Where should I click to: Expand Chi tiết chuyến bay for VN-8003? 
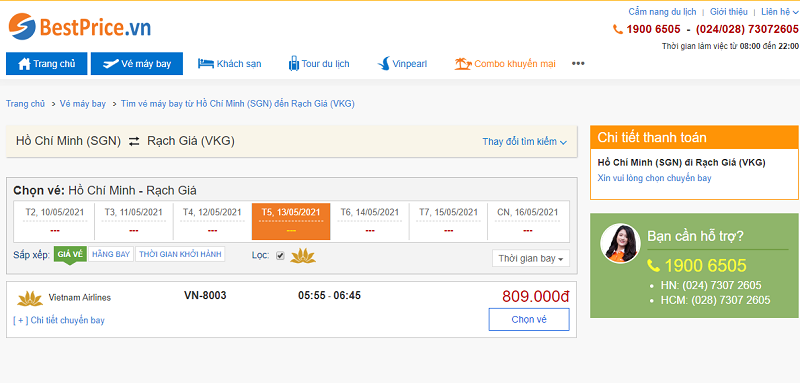click(x=59, y=320)
